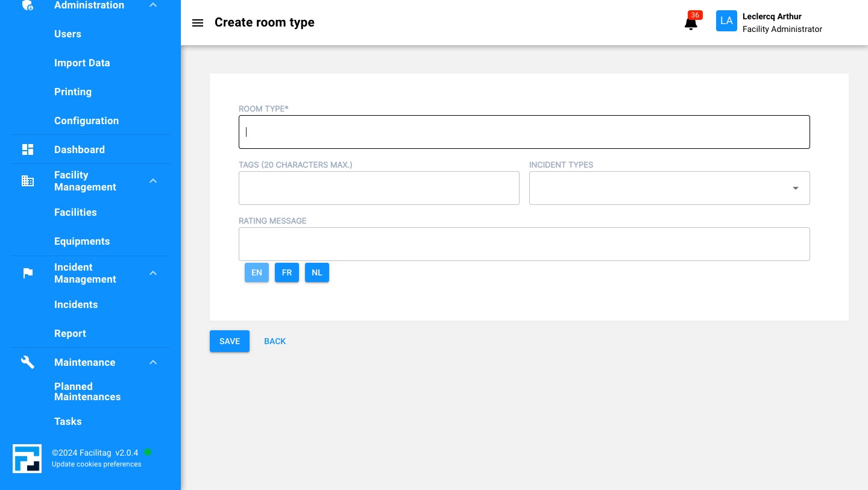
Task: Go to Planned Maintenances
Action: coord(87,392)
